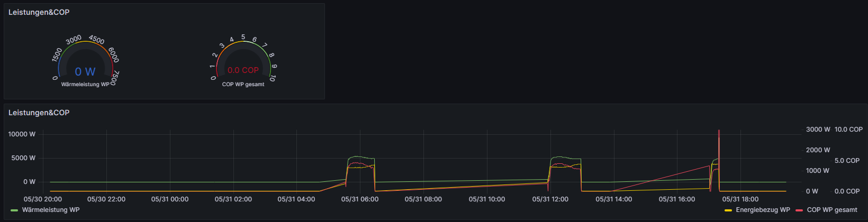
Task: Toggle COP WP gesamt series in legend
Action: [832, 210]
